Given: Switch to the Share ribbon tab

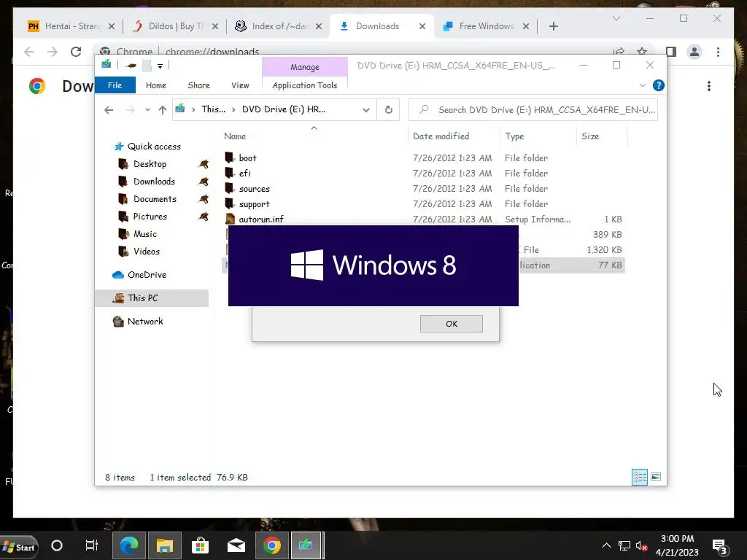Looking at the screenshot, I should coord(198,85).
